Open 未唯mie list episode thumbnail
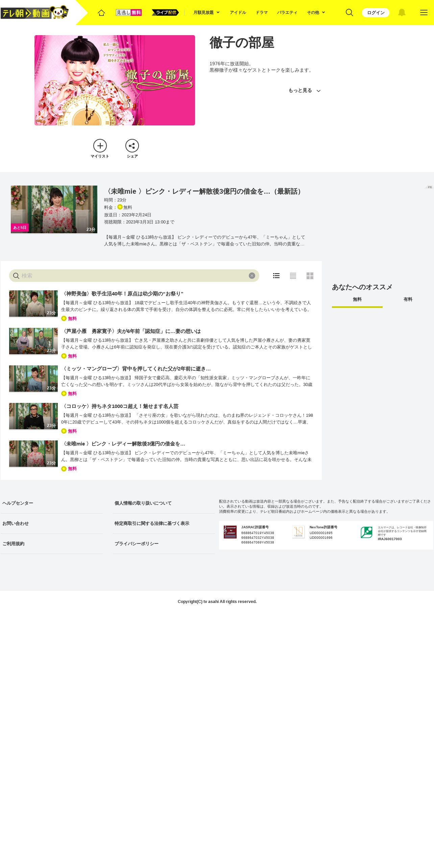The height and width of the screenshot is (868, 434). pos(33,454)
